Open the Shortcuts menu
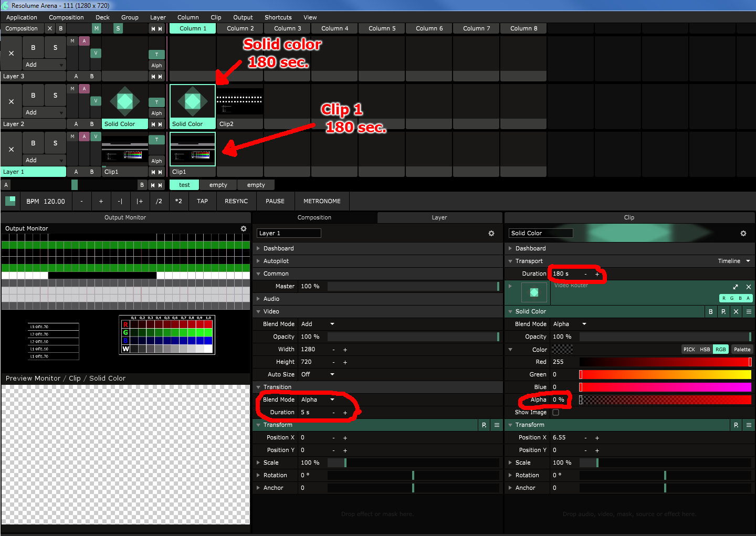Screen dimensions: 756x536 [x=278, y=17]
